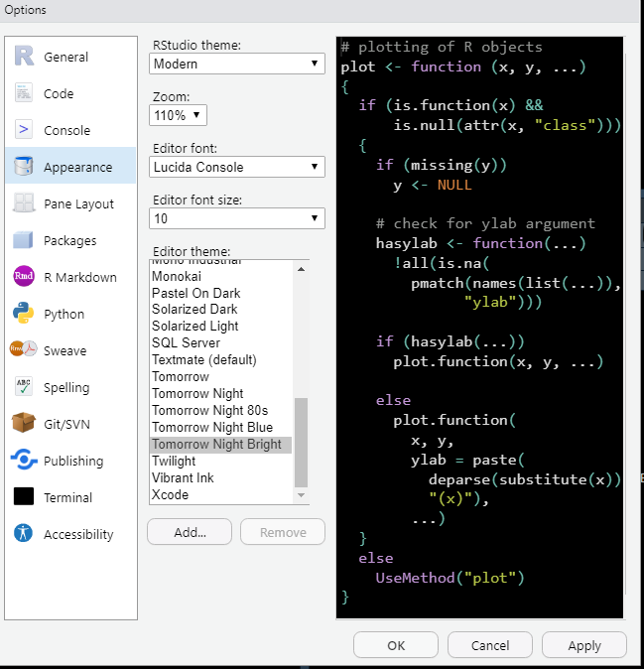
Task: Click the Accessibility person icon
Action: point(24,533)
